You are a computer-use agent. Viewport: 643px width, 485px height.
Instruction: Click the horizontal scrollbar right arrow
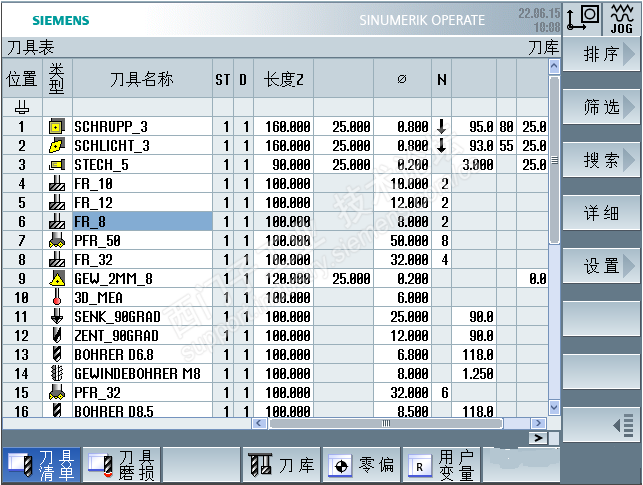[x=538, y=423]
